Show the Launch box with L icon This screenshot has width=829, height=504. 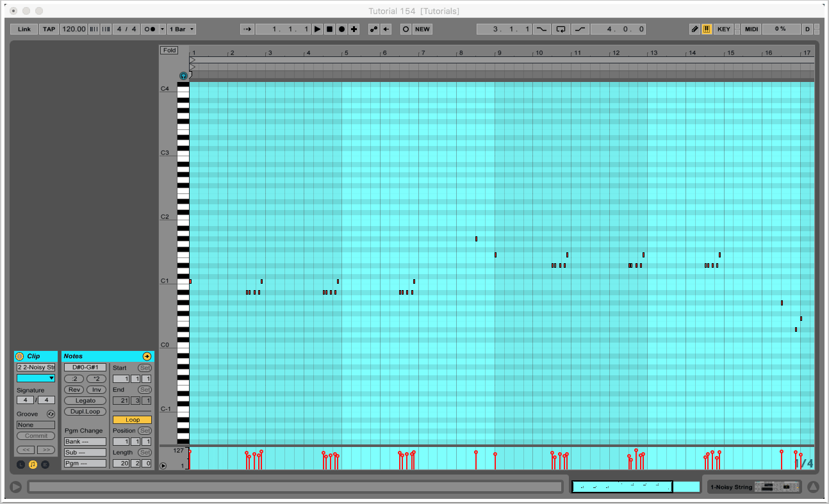click(21, 464)
